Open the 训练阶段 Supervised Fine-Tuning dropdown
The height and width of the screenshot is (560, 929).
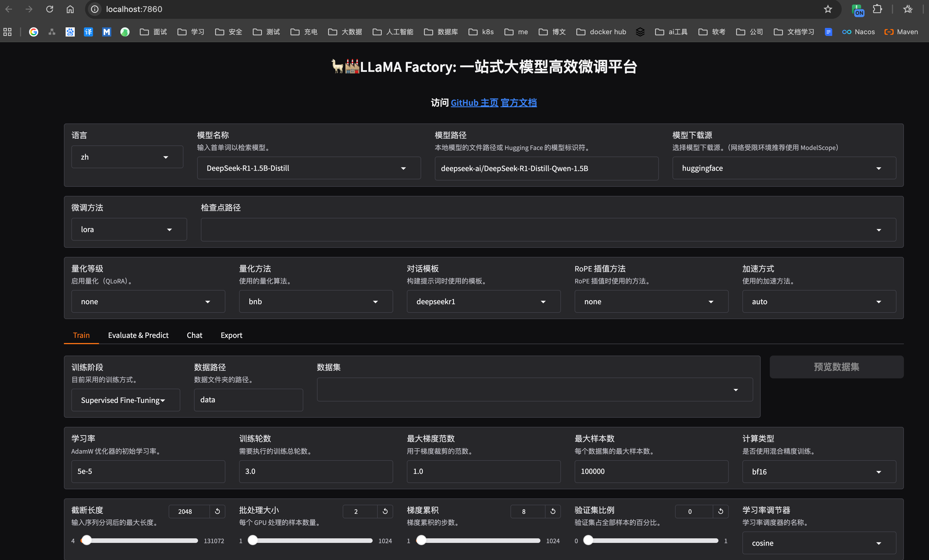[x=126, y=400]
